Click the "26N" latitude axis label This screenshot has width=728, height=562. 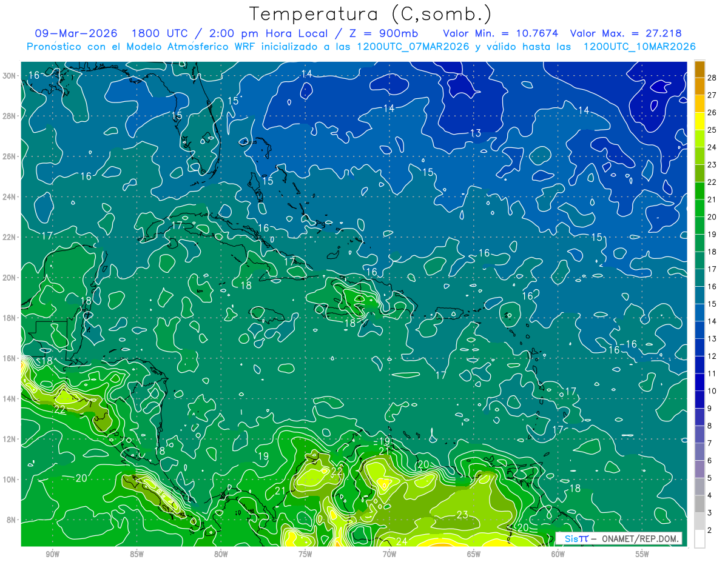pyautogui.click(x=9, y=156)
